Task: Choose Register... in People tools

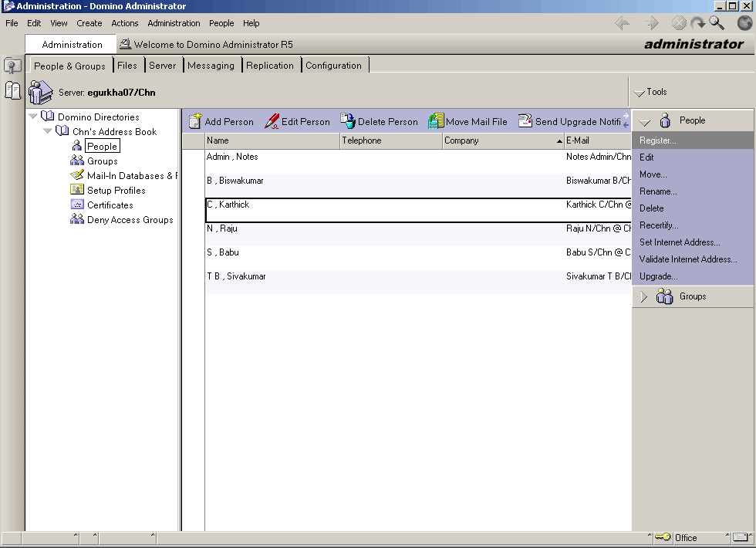Action: click(x=693, y=140)
